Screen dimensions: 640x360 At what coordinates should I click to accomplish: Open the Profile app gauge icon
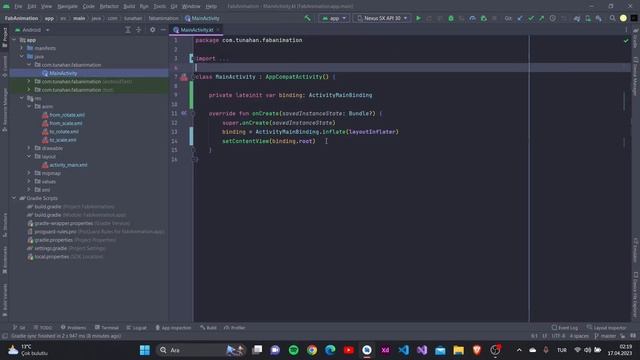pos(472,18)
